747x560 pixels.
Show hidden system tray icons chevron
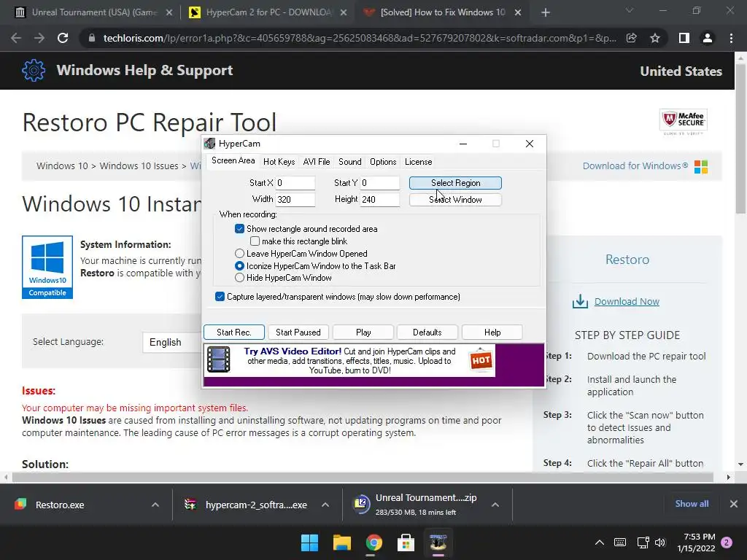coord(600,542)
